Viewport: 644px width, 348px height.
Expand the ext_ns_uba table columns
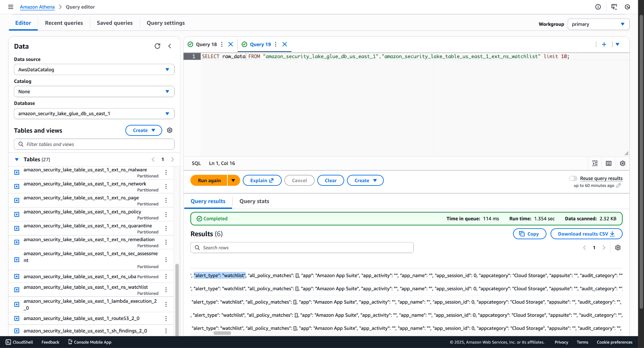click(x=17, y=276)
